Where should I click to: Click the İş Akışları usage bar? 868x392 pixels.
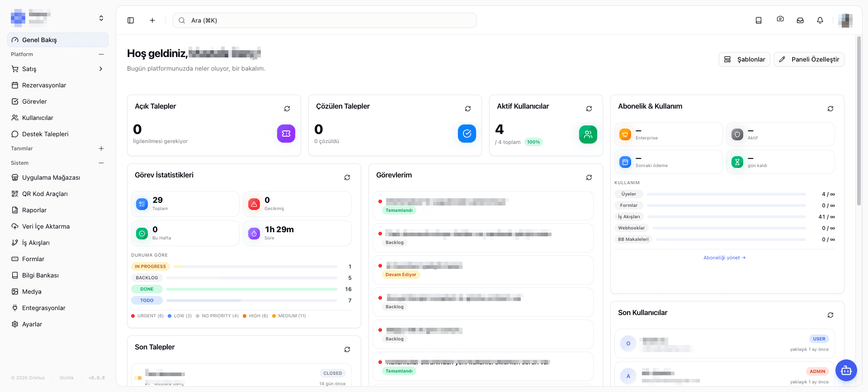tap(726, 217)
